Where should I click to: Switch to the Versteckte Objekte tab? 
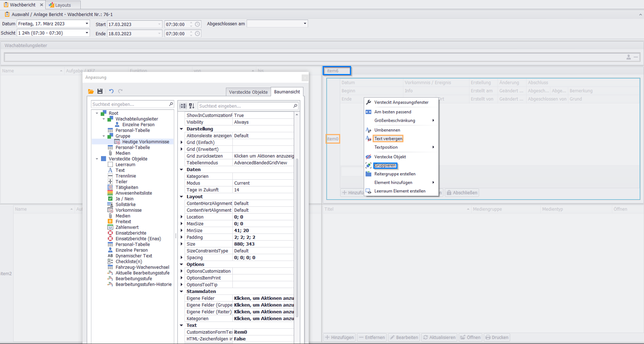[248, 92]
